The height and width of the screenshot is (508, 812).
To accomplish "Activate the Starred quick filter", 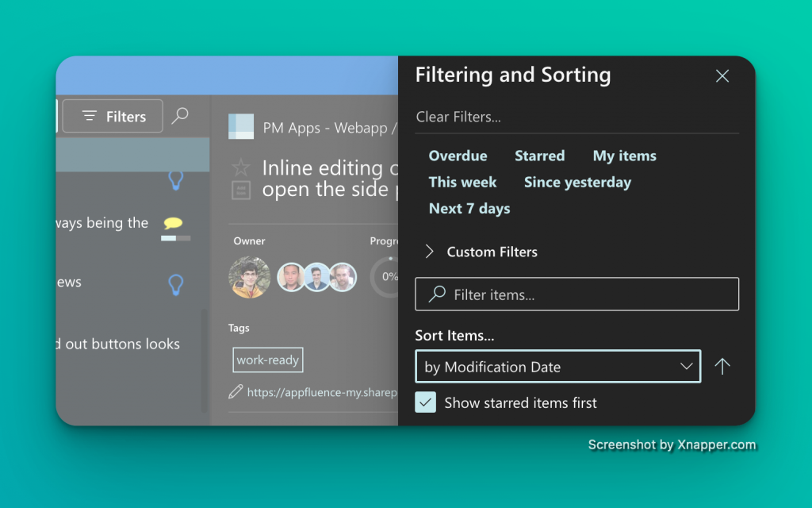I will click(x=540, y=156).
